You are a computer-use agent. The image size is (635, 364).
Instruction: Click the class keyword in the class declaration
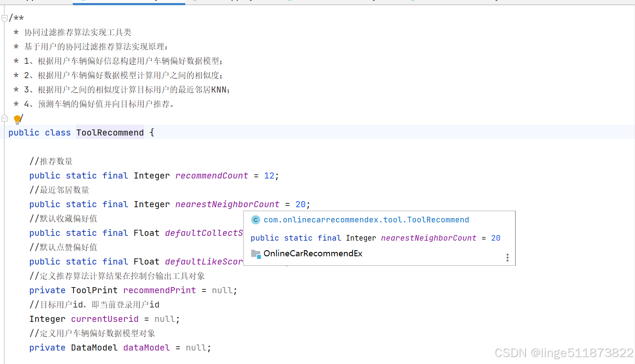pyautogui.click(x=58, y=132)
